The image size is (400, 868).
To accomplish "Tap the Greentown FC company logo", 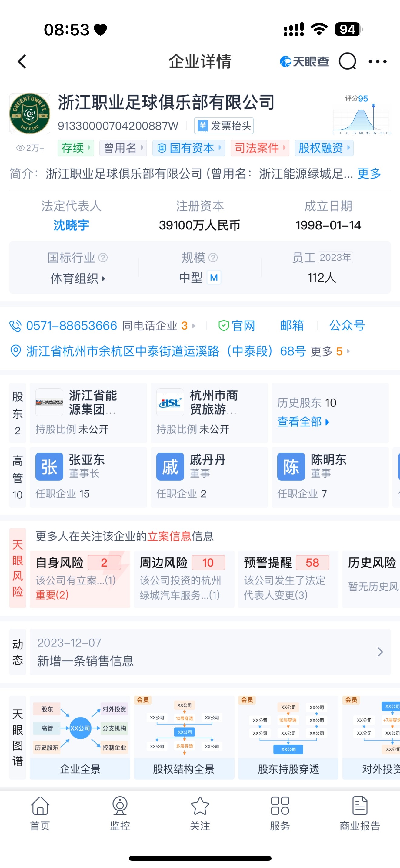I will pyautogui.click(x=30, y=114).
